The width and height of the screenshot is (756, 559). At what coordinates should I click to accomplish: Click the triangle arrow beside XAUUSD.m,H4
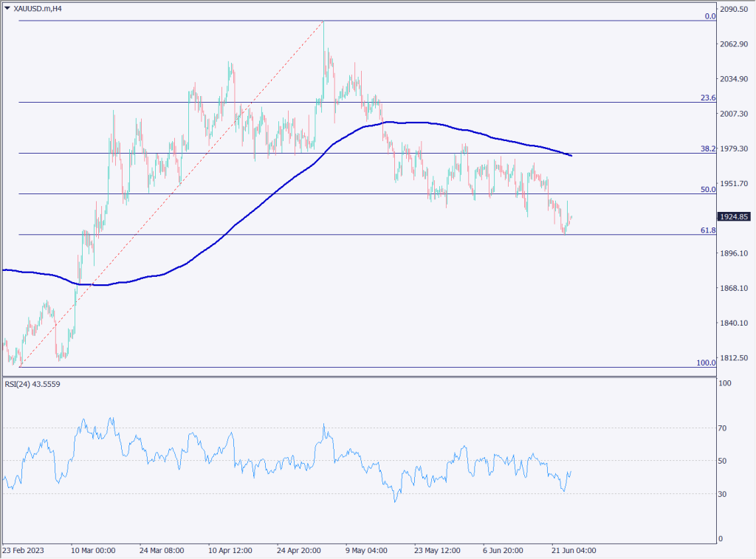click(x=7, y=9)
